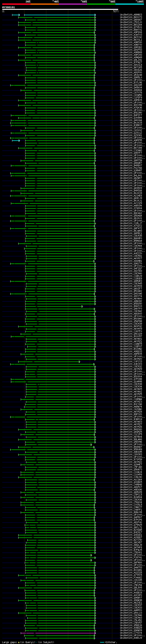Click the =100char. scale legend
The image size is (146, 644).
point(109,642)
